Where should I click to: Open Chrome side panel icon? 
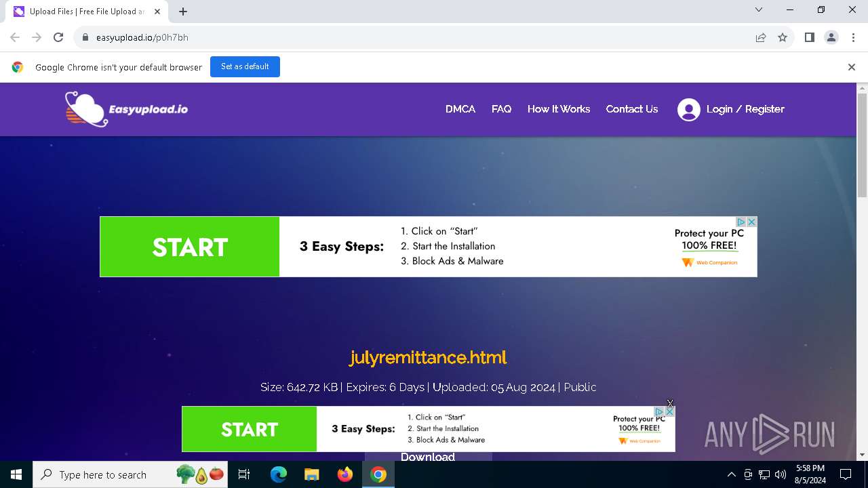click(809, 38)
